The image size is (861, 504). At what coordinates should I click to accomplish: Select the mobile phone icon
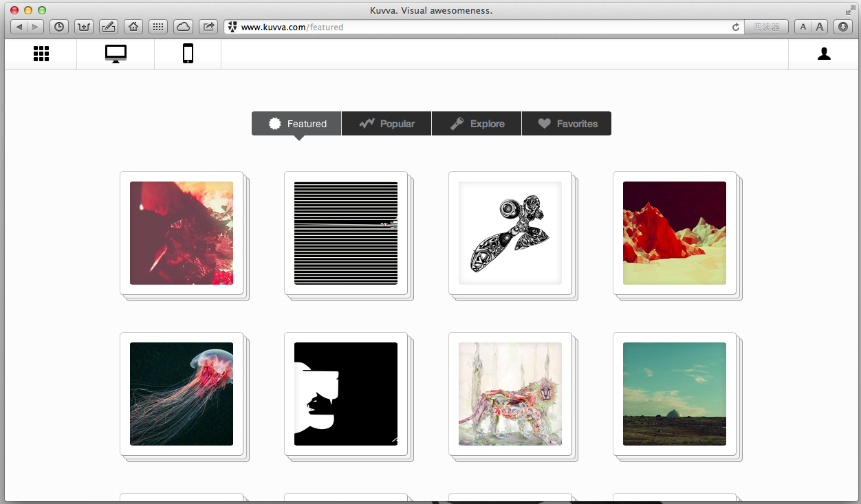(x=188, y=54)
